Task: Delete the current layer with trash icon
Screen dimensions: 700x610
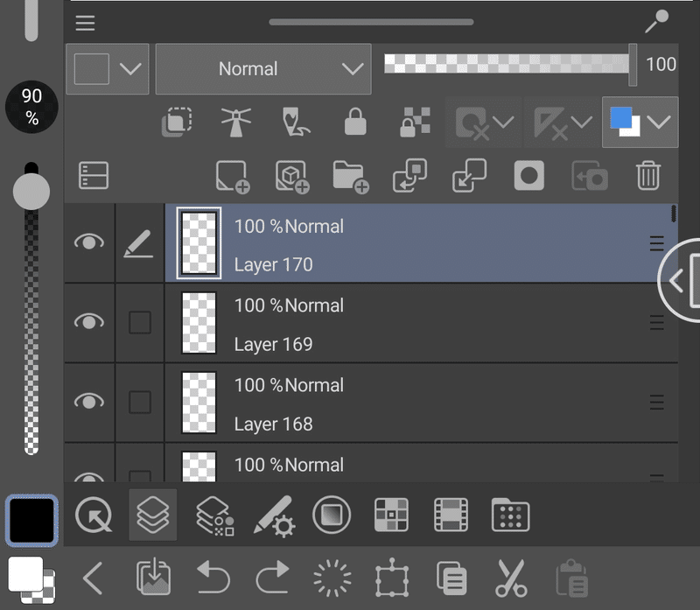Action: pyautogui.click(x=648, y=176)
